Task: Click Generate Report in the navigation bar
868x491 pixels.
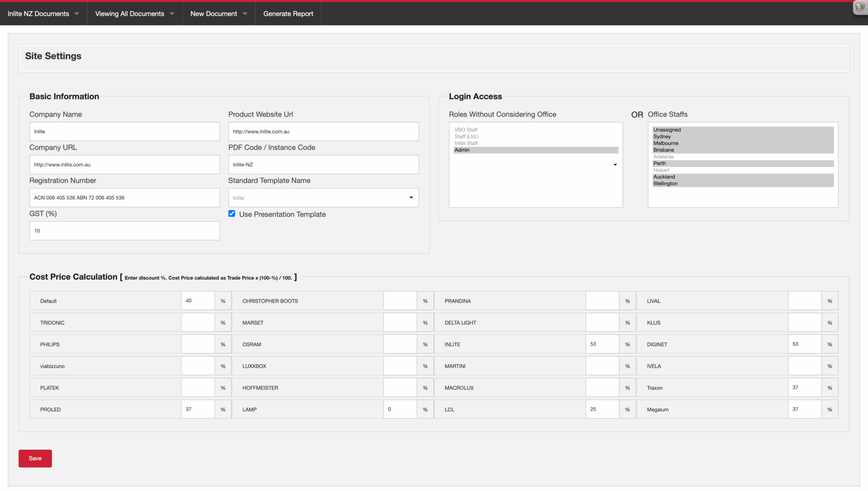Action: tap(288, 14)
